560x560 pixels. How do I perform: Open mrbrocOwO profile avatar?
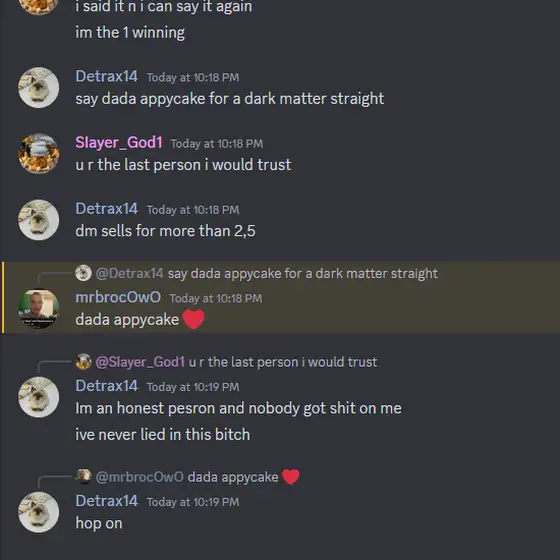click(39, 309)
